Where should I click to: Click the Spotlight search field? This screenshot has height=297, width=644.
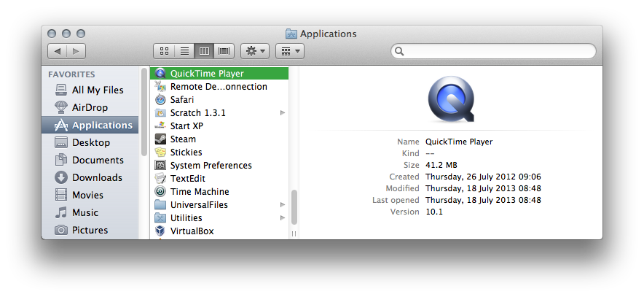(493, 51)
